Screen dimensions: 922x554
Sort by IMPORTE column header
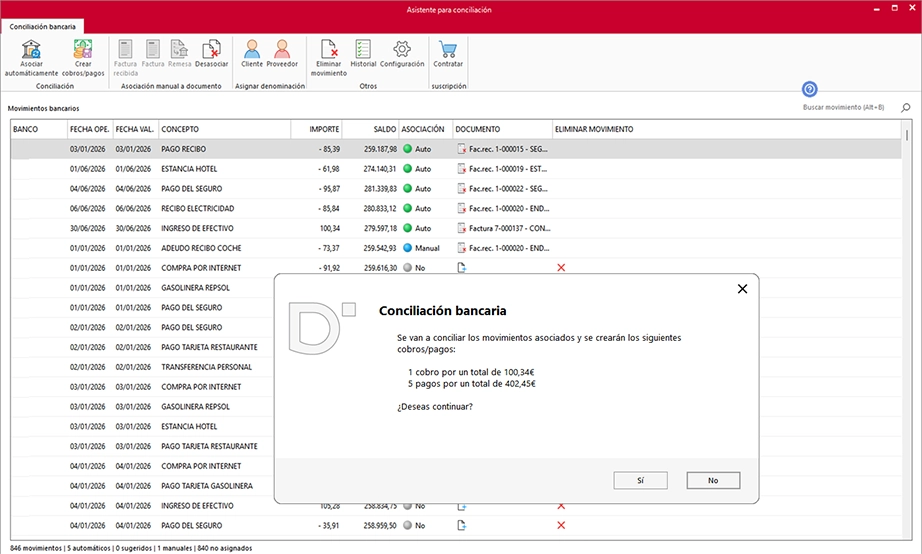[x=316, y=129]
